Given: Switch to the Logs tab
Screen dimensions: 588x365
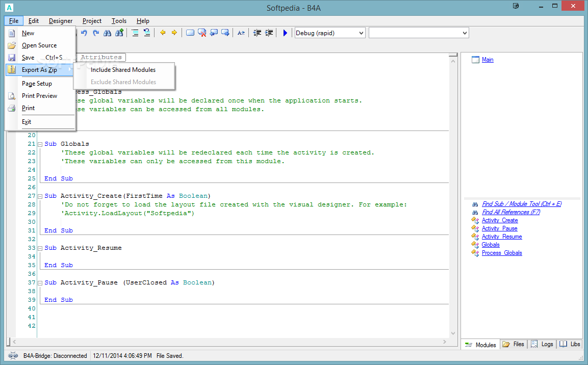Looking at the screenshot, I should coord(542,344).
